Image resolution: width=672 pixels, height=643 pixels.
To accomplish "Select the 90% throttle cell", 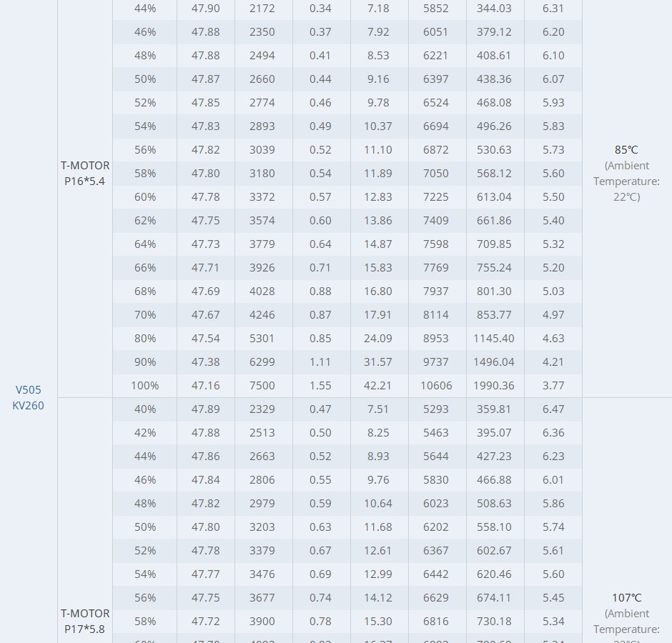I will tap(144, 362).
